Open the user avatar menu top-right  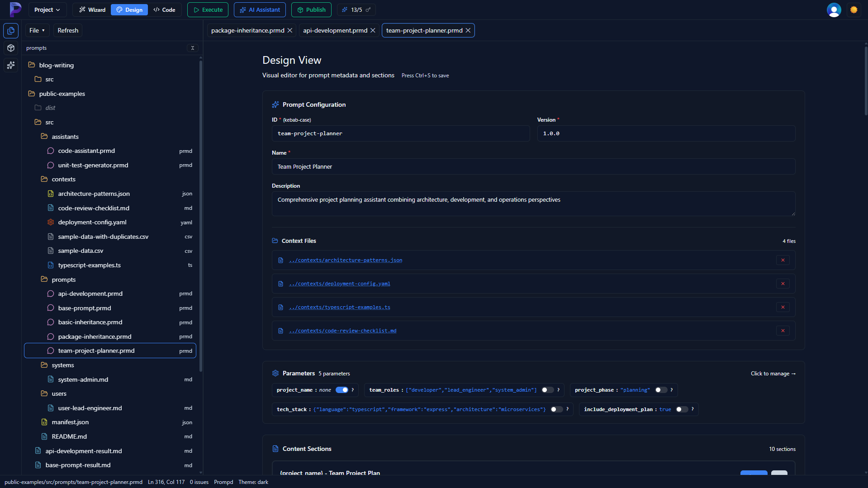tap(834, 9)
